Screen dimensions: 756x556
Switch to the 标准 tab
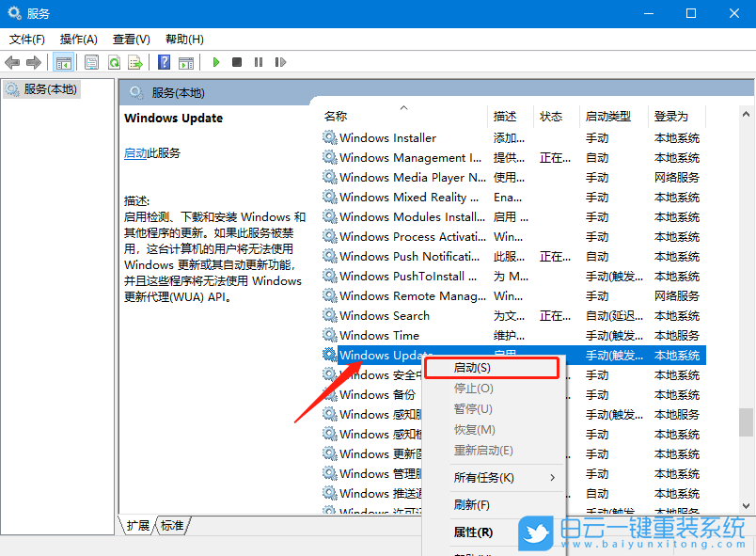[172, 526]
